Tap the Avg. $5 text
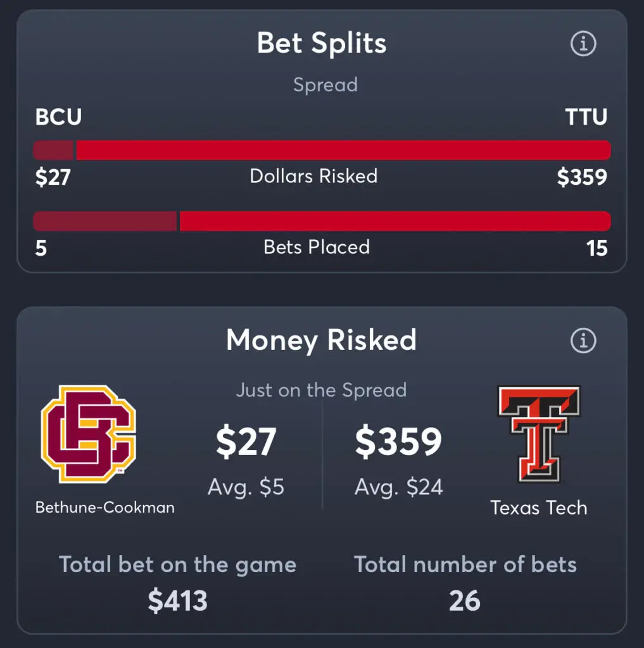Image resolution: width=644 pixels, height=648 pixels. (x=246, y=487)
